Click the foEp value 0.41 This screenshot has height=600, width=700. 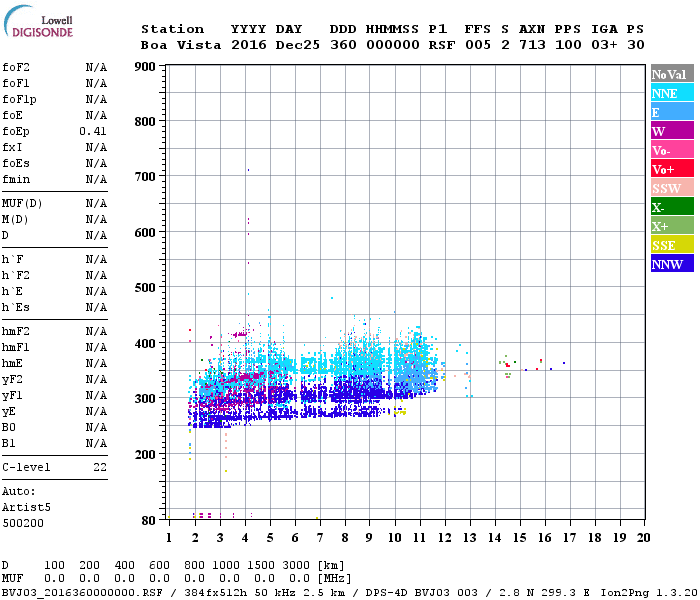pyautogui.click(x=93, y=132)
